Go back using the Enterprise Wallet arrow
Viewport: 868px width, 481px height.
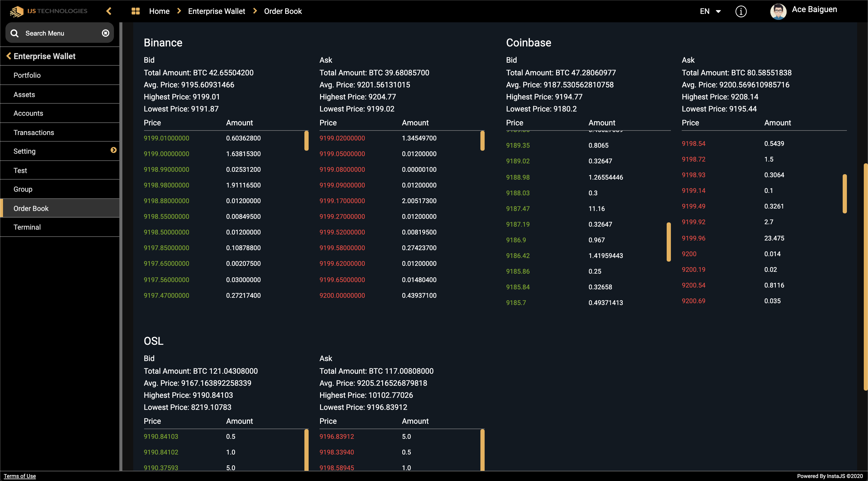[9, 56]
